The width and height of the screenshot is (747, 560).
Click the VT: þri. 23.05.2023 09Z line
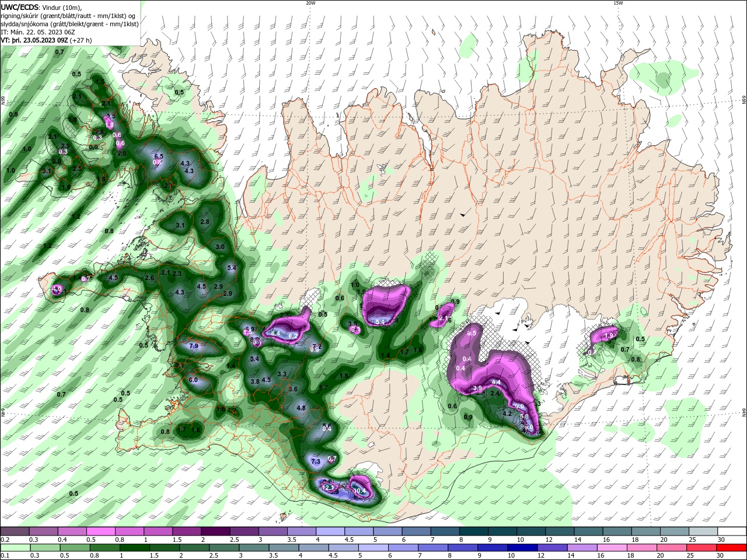click(x=34, y=40)
